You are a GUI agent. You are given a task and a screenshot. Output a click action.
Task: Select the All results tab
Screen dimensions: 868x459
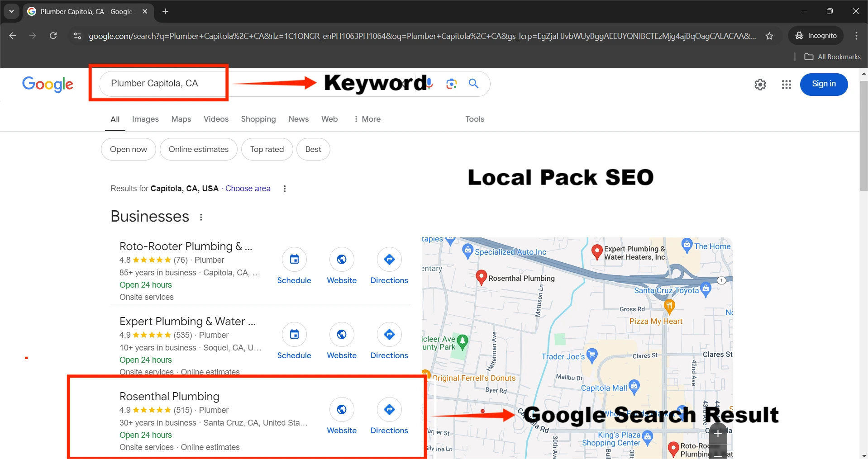pyautogui.click(x=115, y=119)
